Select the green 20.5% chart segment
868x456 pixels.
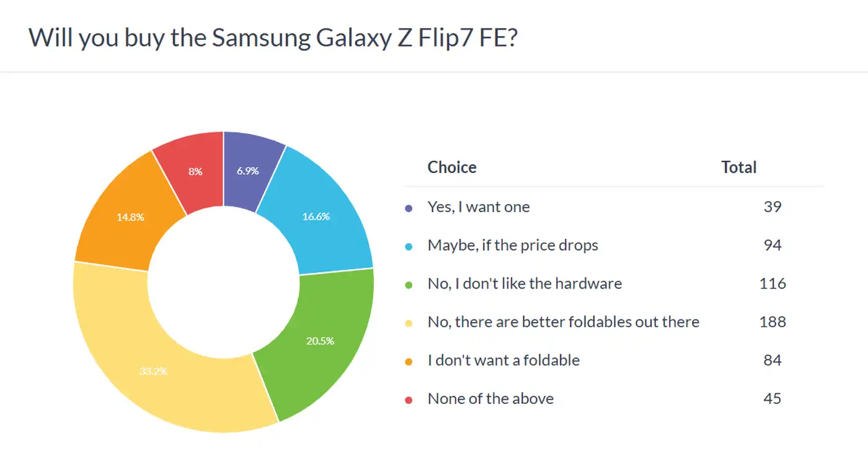point(319,341)
